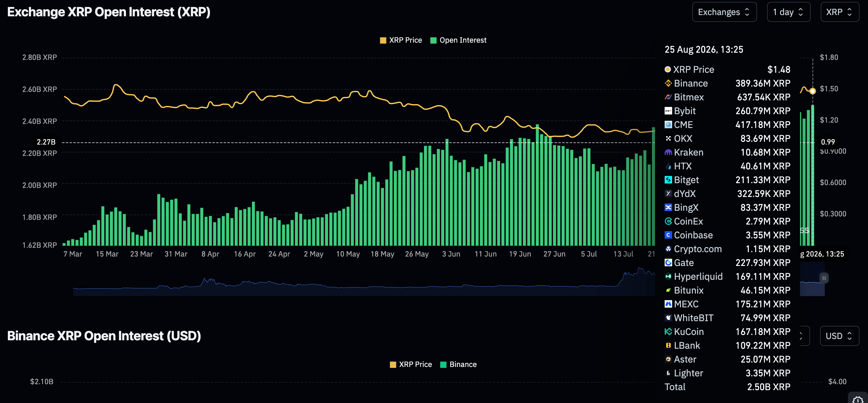The image size is (868, 403).
Task: Click the 2.27B crosshair axis label
Action: pos(46,142)
